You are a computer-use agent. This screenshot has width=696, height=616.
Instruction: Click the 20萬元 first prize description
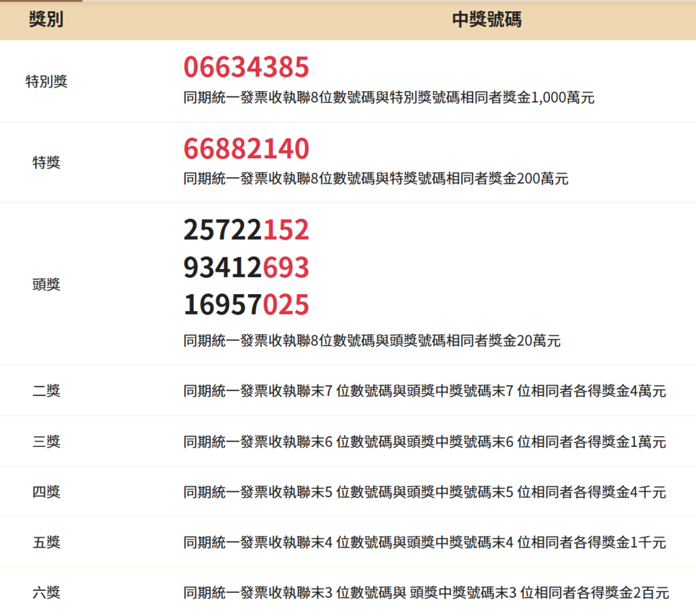point(372,340)
